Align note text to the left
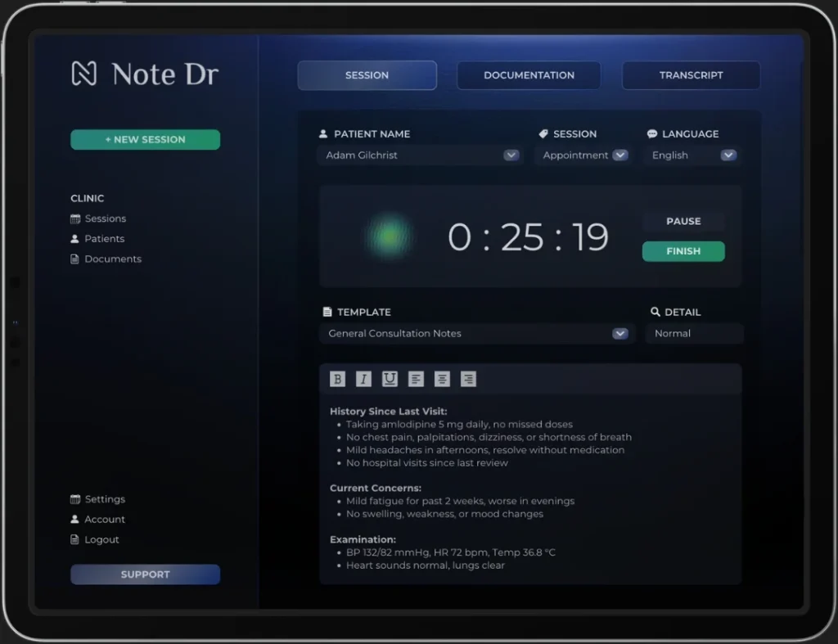 (x=416, y=379)
